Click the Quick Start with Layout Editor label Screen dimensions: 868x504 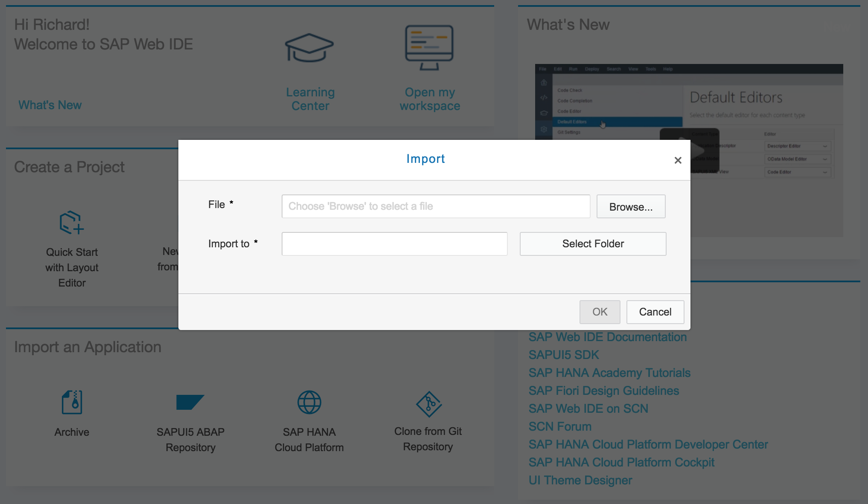[x=72, y=267]
